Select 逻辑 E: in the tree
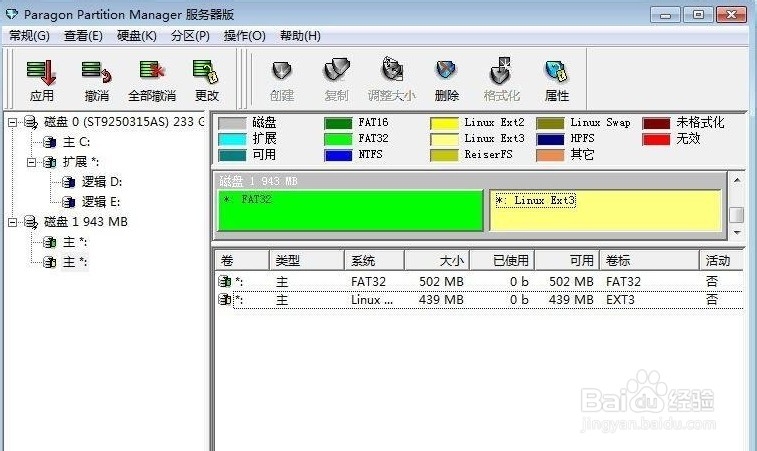 pos(101,202)
